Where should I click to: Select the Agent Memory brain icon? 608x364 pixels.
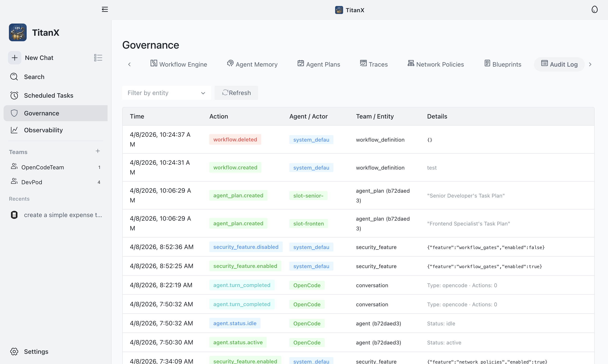(x=230, y=63)
